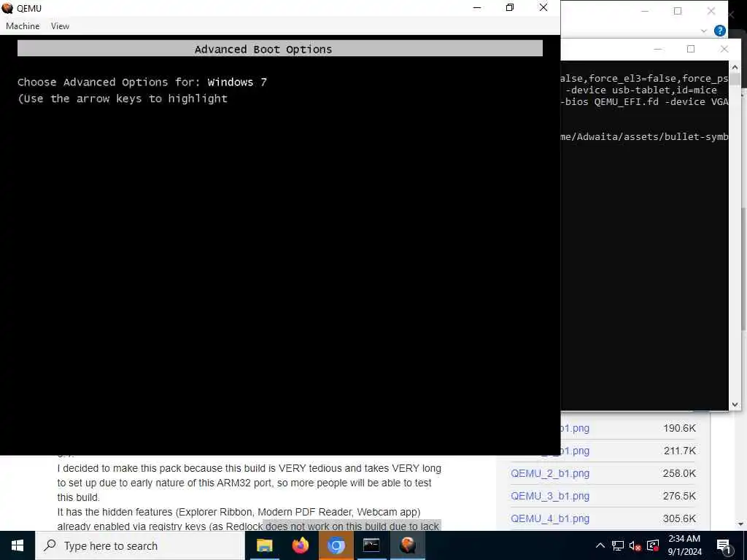747x560 pixels.
Task: Open the network status tray icon
Action: (x=618, y=545)
